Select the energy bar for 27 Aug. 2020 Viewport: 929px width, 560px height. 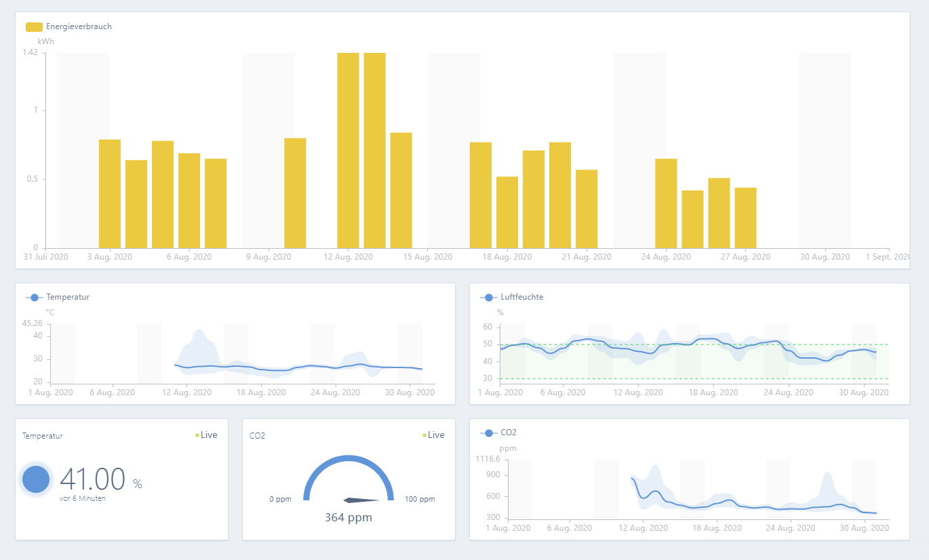(745, 218)
